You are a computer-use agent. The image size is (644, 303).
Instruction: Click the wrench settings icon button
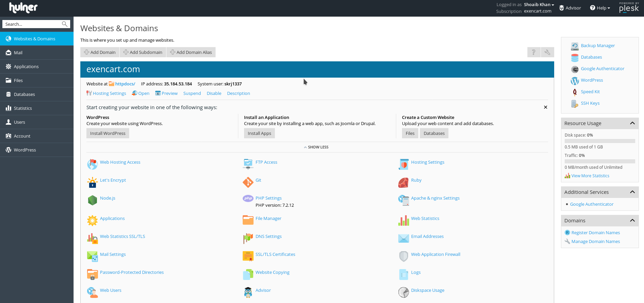click(547, 52)
